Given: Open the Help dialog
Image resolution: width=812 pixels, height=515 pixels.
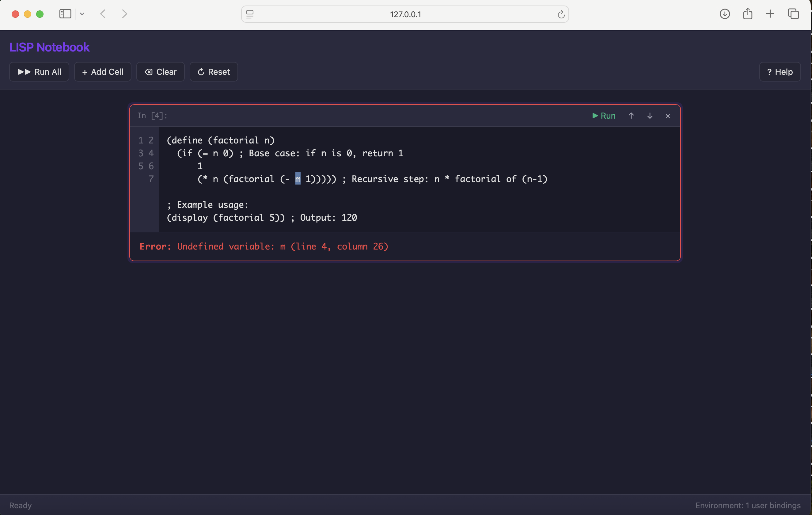Looking at the screenshot, I should 780,72.
